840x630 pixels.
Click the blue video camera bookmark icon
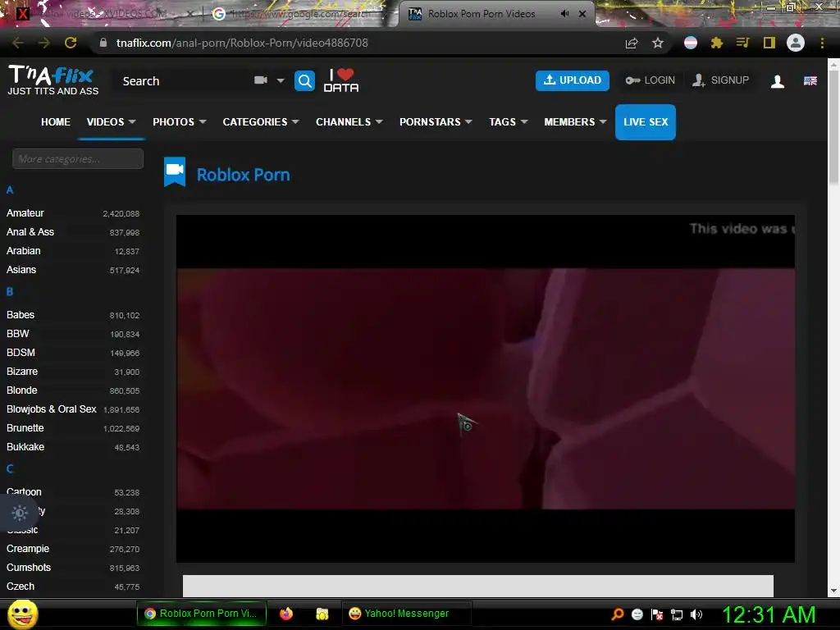coord(175,171)
